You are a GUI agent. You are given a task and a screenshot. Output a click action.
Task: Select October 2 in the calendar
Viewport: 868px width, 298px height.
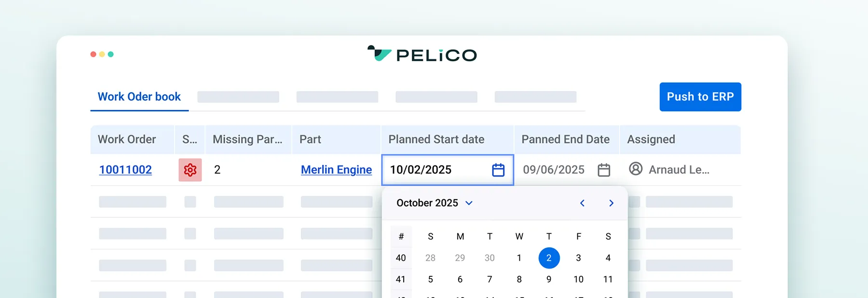click(x=549, y=258)
